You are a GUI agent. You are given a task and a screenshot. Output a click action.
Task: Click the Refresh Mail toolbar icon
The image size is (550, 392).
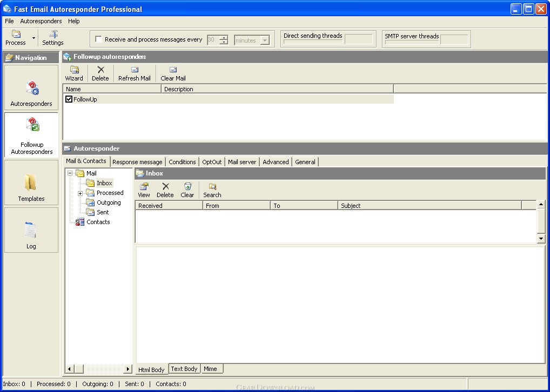click(135, 70)
